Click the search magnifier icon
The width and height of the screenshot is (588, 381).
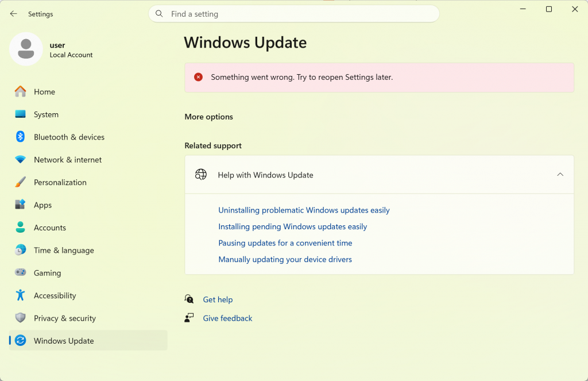tap(160, 14)
